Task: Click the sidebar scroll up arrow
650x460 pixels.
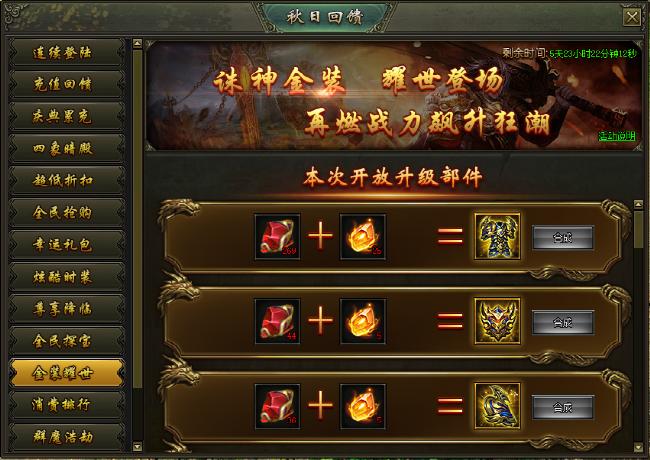Action: pyautogui.click(x=138, y=43)
